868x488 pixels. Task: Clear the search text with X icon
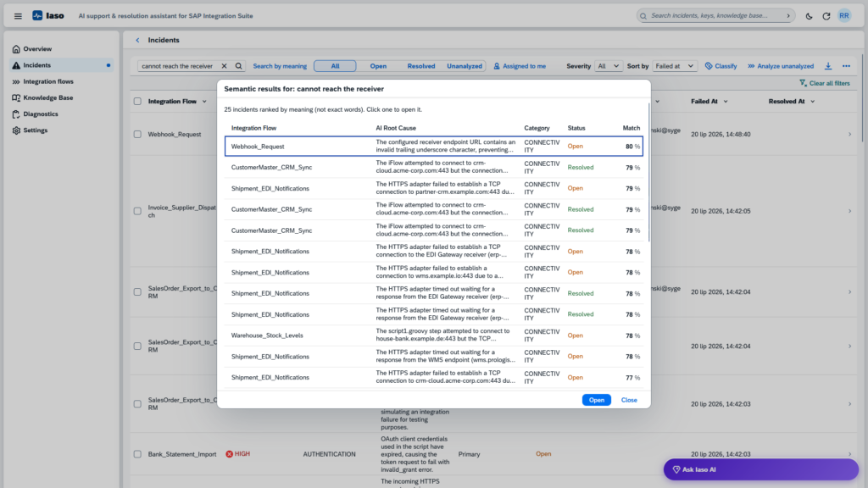224,66
